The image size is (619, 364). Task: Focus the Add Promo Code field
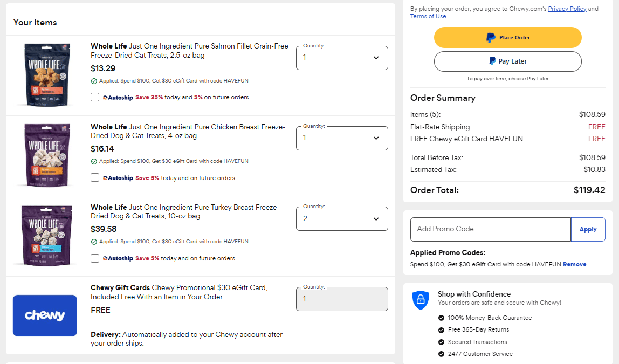[x=490, y=229]
